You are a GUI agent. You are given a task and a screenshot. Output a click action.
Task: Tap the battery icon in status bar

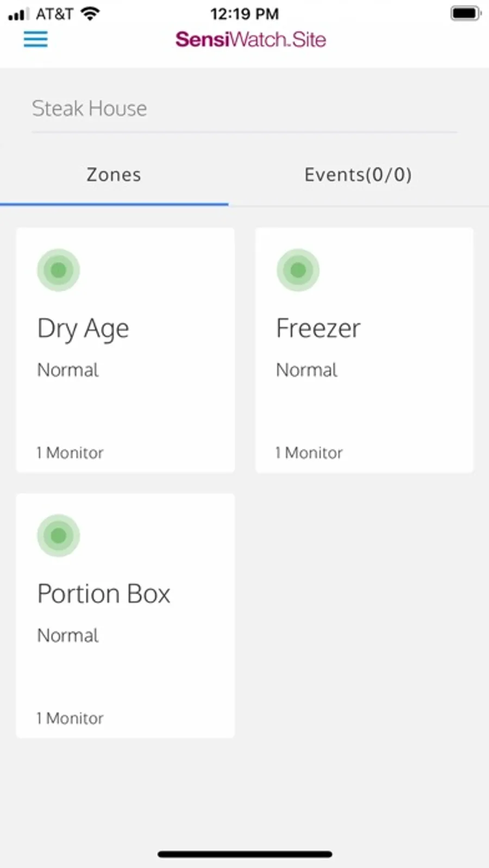[x=466, y=14]
